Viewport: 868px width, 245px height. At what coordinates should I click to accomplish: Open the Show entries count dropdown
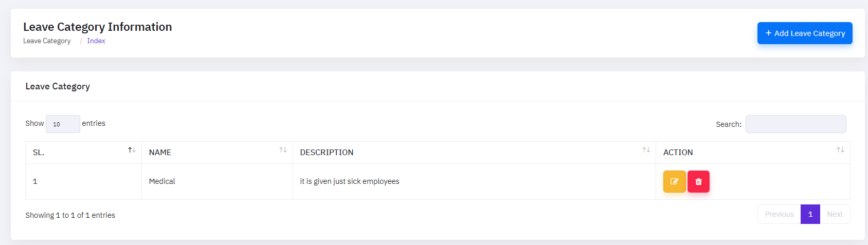63,124
